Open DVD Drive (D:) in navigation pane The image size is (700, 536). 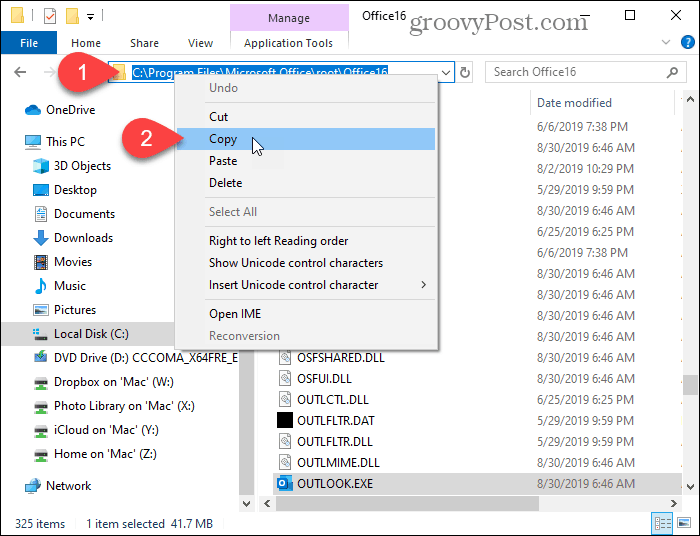(146, 358)
